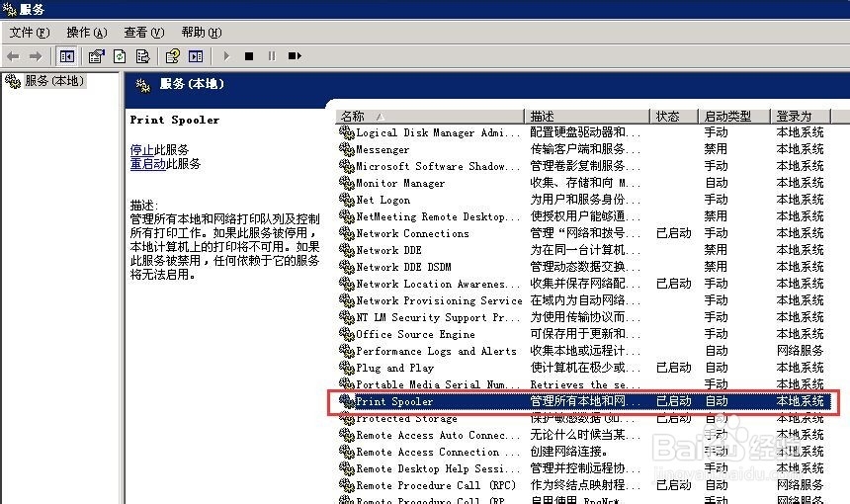Click the gear icon beside Plug and Play
Viewport: 850px width, 504px height.
point(346,368)
